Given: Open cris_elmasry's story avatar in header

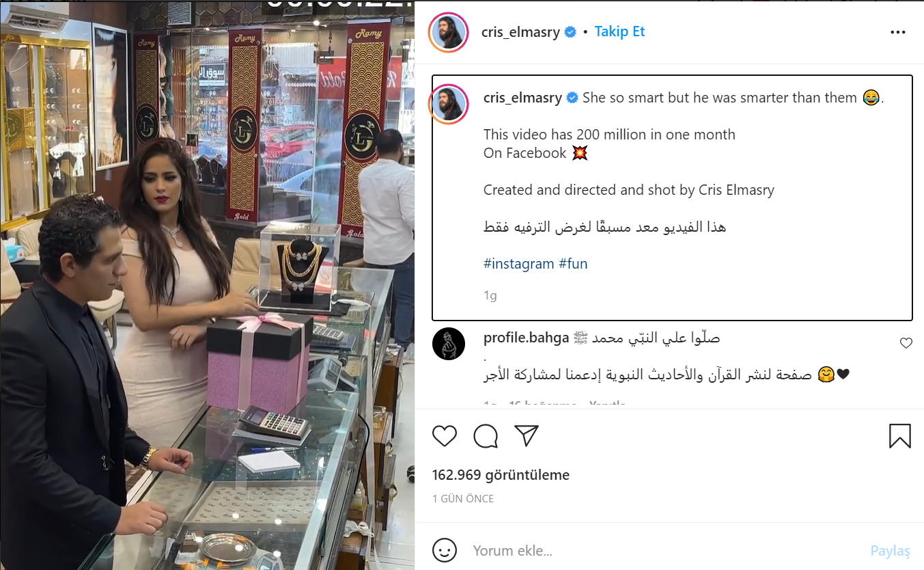Looking at the screenshot, I should point(448,32).
